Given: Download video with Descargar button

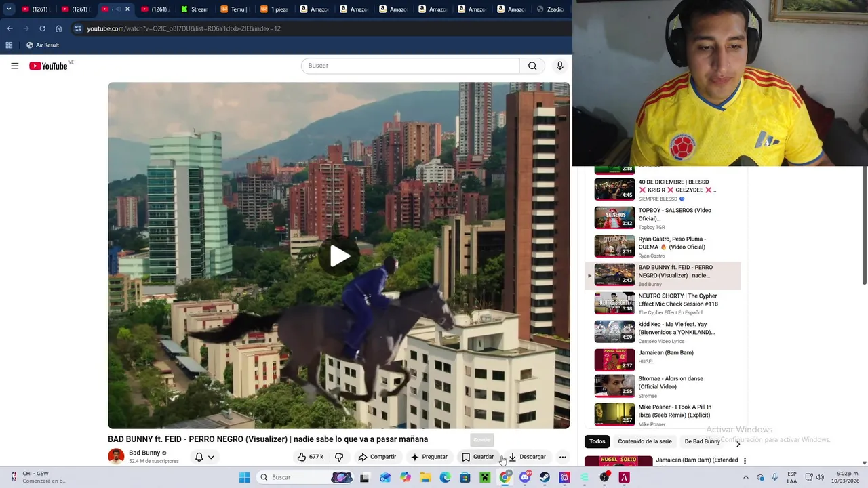Looking at the screenshot, I should (528, 457).
